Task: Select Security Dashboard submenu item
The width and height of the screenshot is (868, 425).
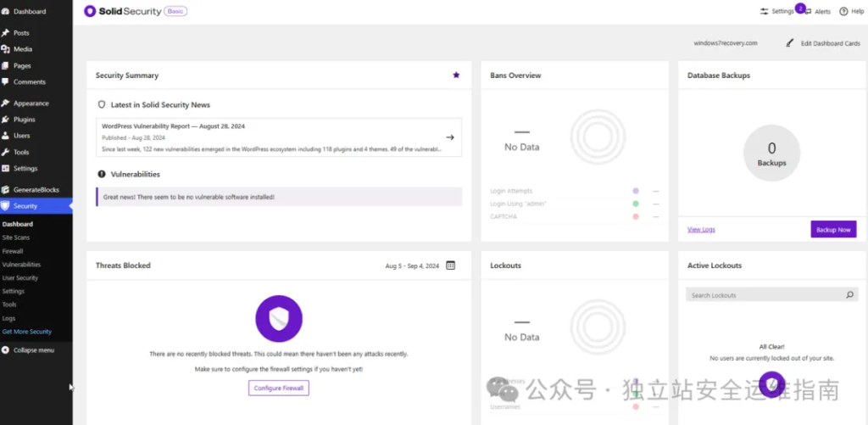Action: point(18,225)
